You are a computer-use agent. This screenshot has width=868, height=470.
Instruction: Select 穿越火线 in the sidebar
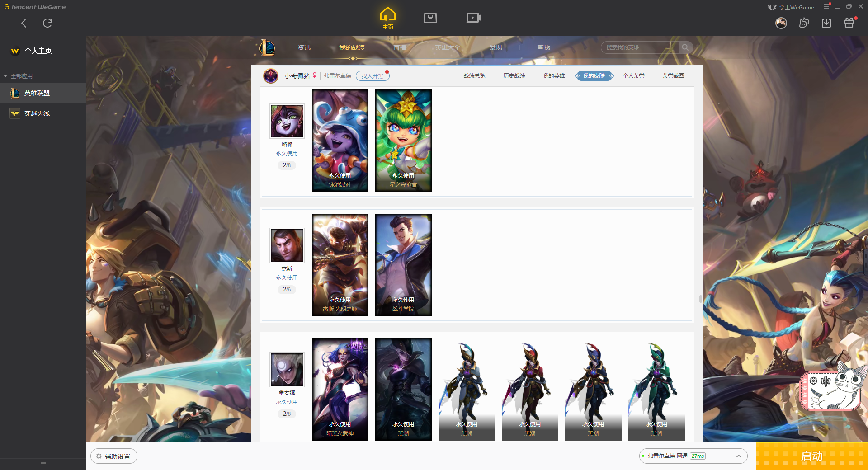coord(43,113)
